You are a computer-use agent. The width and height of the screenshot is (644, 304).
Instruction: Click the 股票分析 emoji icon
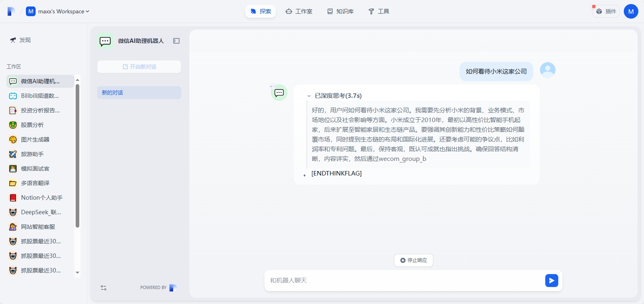coord(13,125)
